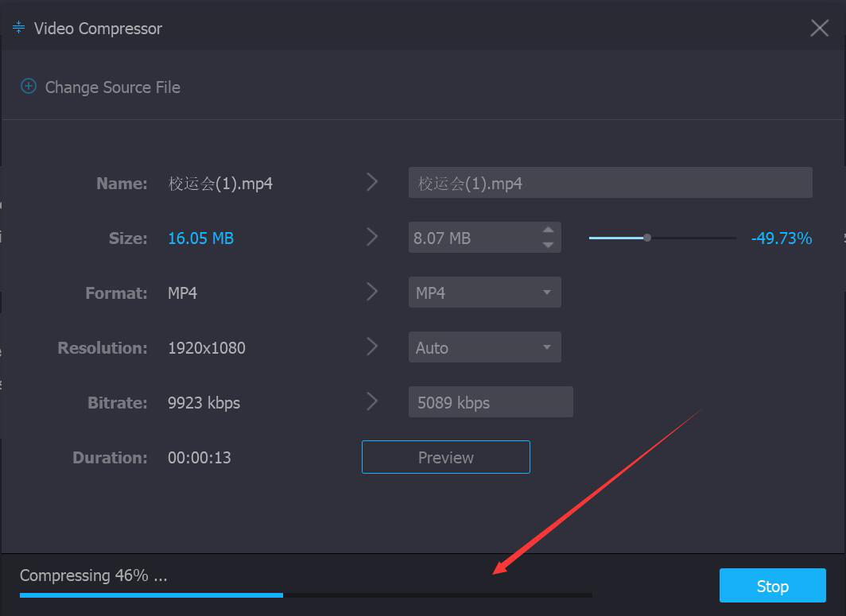Expand the Auto resolution dropdown
Viewport: 846px width, 616px height.
(484, 347)
